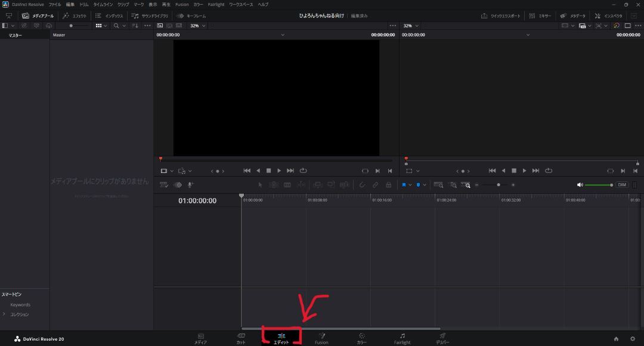Open project settings gear icon

point(633,339)
